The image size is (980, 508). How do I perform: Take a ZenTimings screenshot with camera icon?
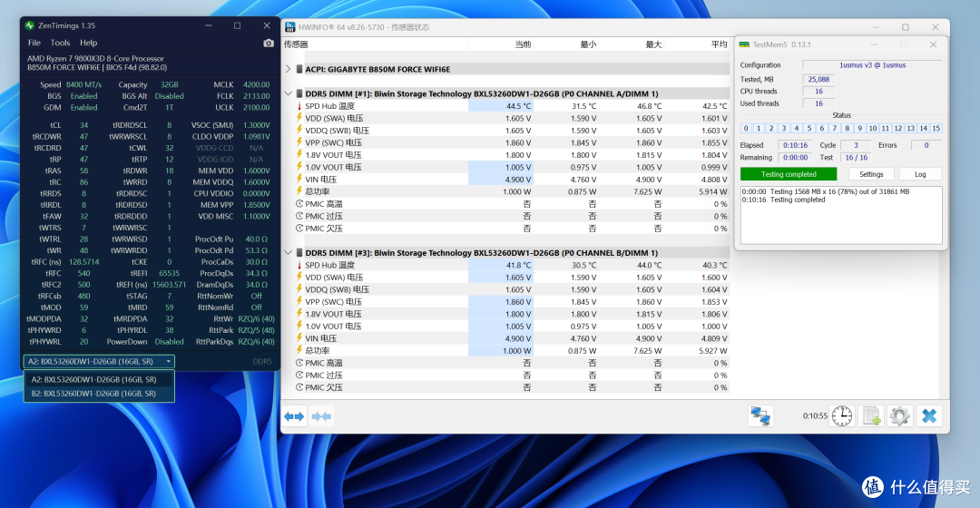[268, 44]
